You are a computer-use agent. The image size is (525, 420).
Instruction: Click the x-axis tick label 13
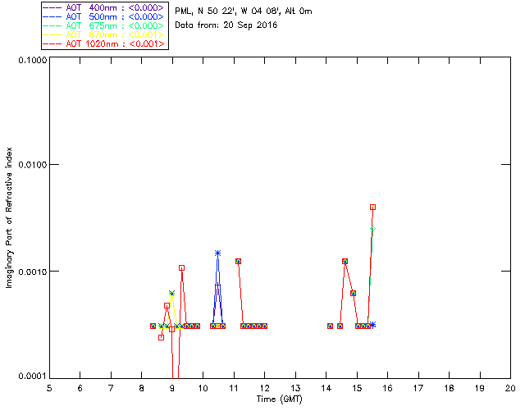point(295,388)
